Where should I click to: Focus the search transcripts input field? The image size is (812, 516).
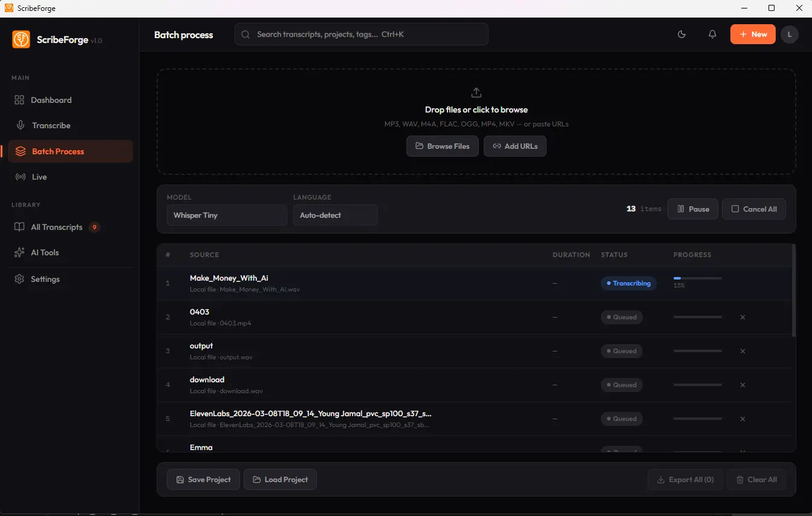[369, 34]
